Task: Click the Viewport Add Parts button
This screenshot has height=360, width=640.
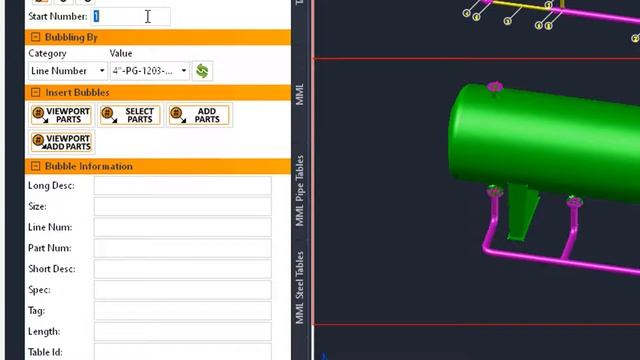Action: coord(61,142)
